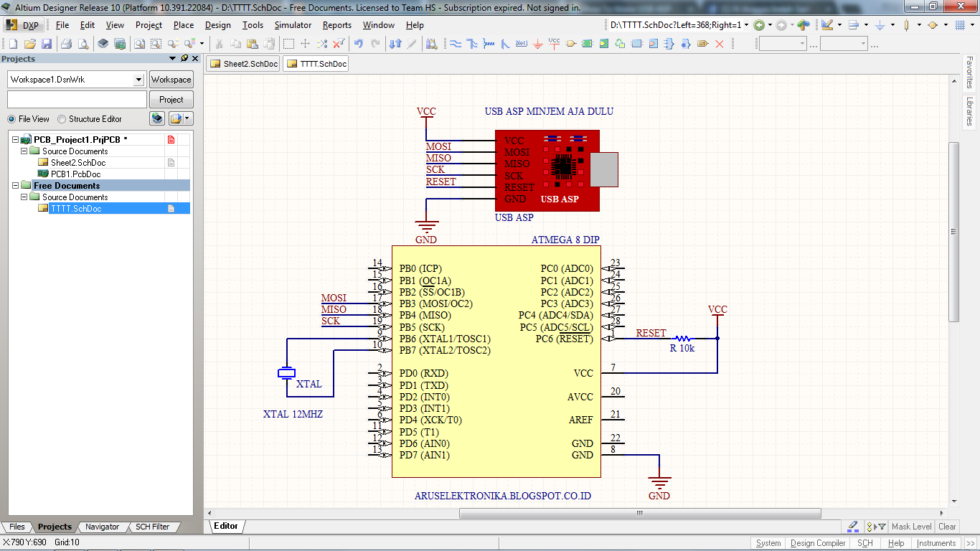This screenshot has width=980, height=551.
Task: Open the Print Preview
Action: [83, 43]
